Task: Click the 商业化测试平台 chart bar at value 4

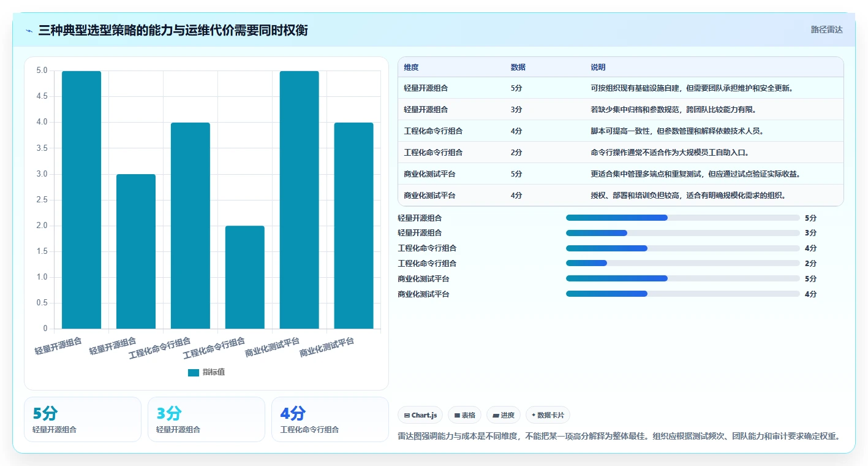Action: [353, 226]
